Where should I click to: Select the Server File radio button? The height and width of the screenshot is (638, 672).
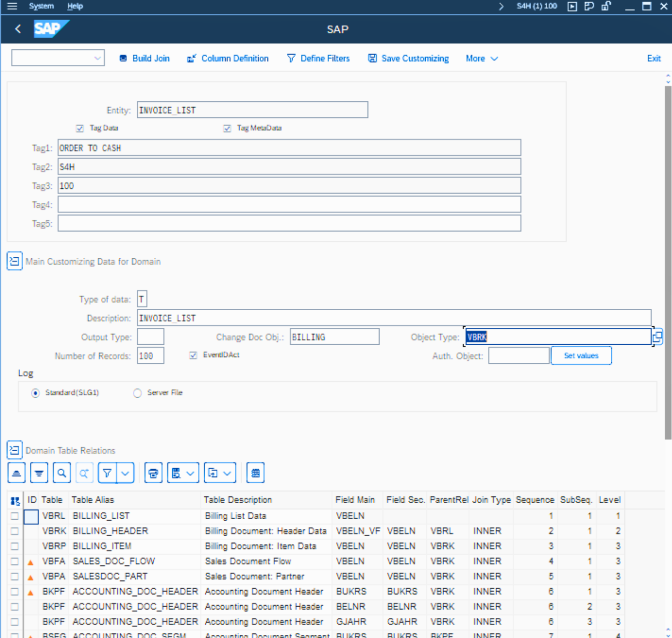(137, 393)
